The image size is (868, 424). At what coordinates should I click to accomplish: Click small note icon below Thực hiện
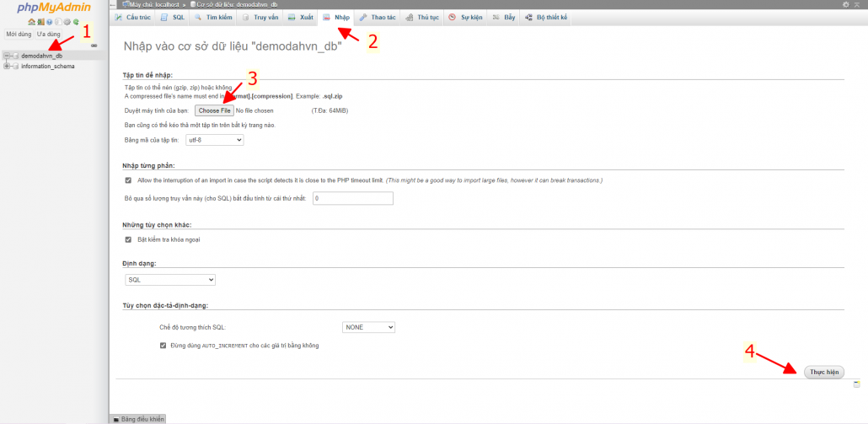857,384
